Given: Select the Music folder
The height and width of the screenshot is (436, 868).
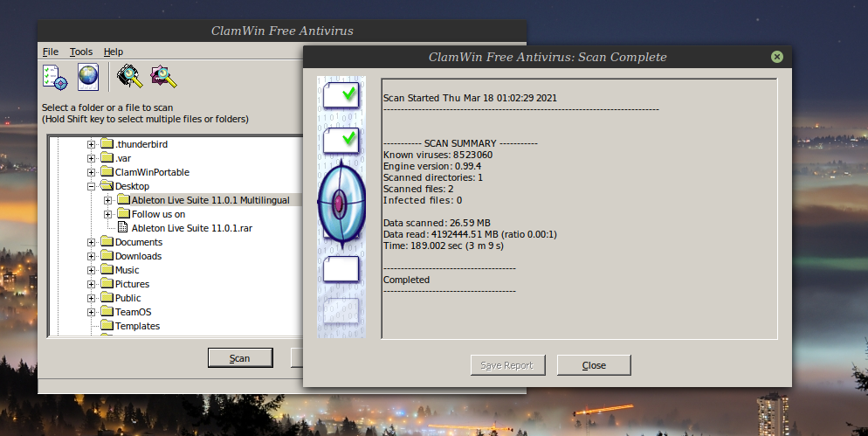Looking at the screenshot, I should 127,270.
